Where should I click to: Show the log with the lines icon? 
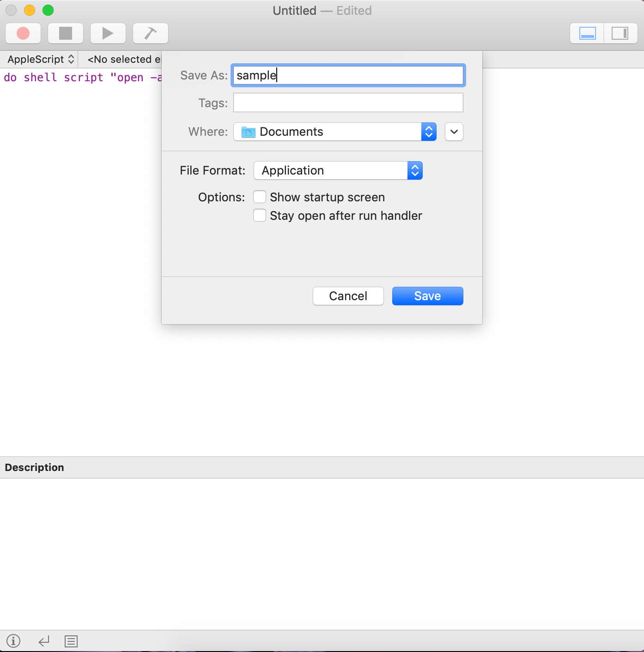[71, 641]
